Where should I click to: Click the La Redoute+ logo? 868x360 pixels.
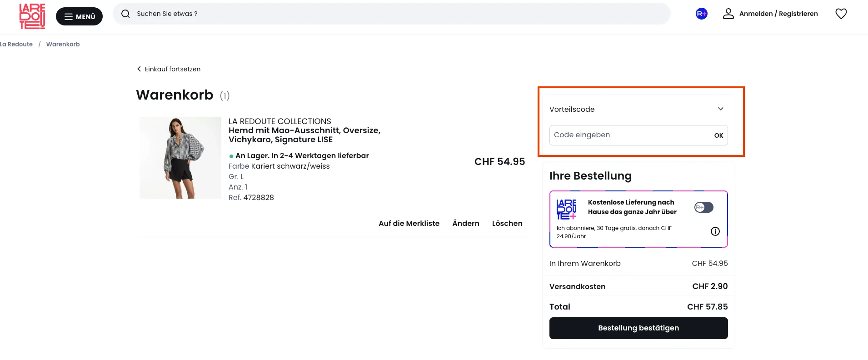point(566,209)
